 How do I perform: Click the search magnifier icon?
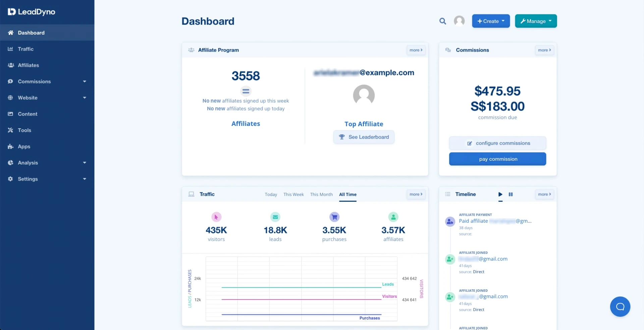coord(442,21)
